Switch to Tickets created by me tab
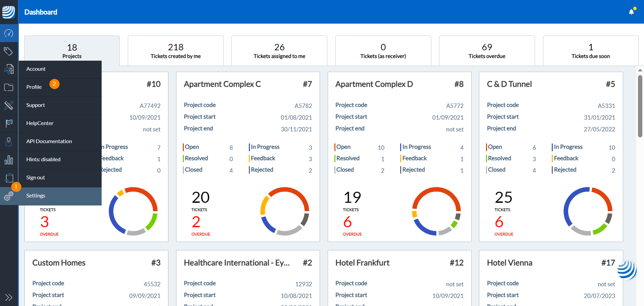 coord(175,51)
